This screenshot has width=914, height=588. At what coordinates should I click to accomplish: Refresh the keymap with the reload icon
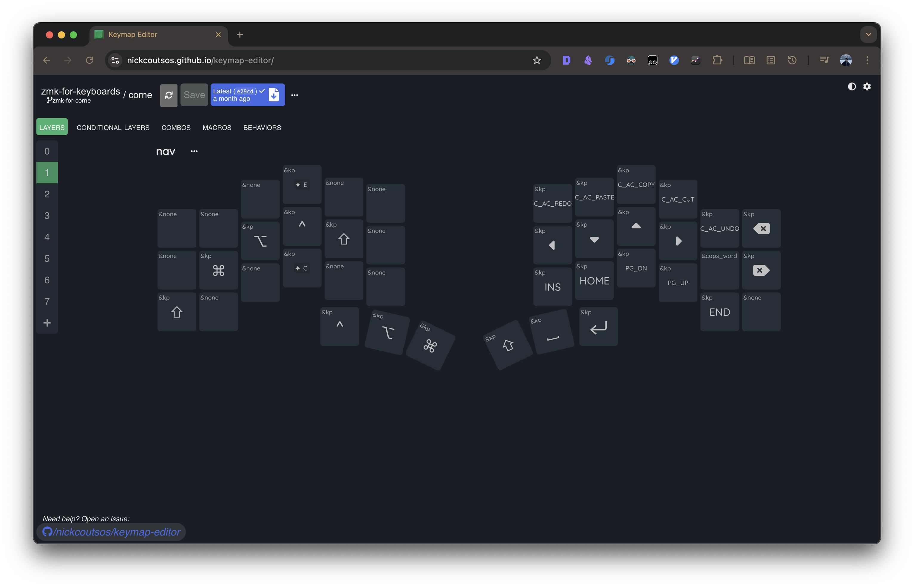click(169, 95)
